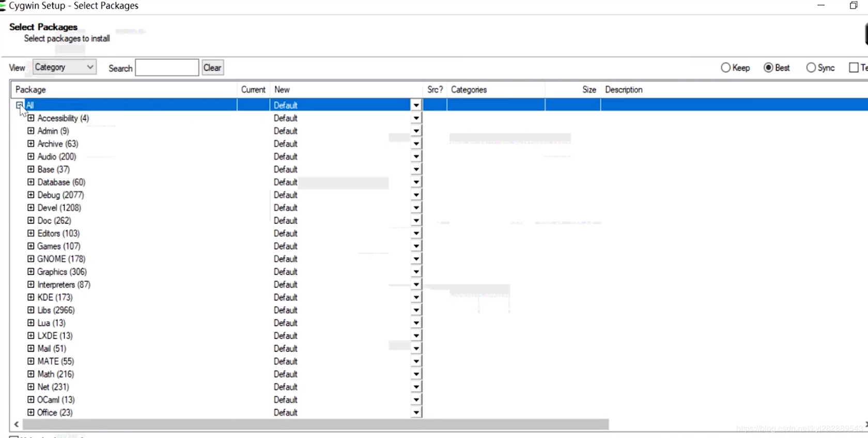Open the View Category combo box
This screenshot has width=868, height=438.
point(65,67)
